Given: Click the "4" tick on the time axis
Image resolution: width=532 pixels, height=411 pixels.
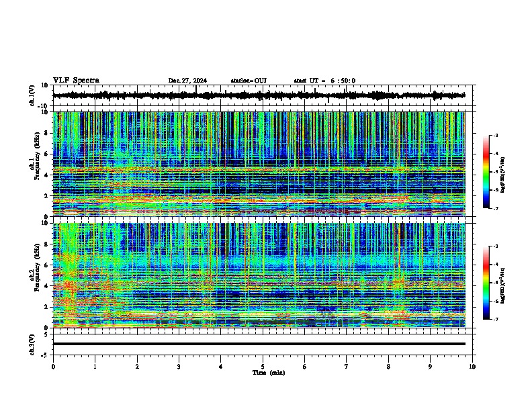Looking at the screenshot, I should pyautogui.click(x=221, y=367).
